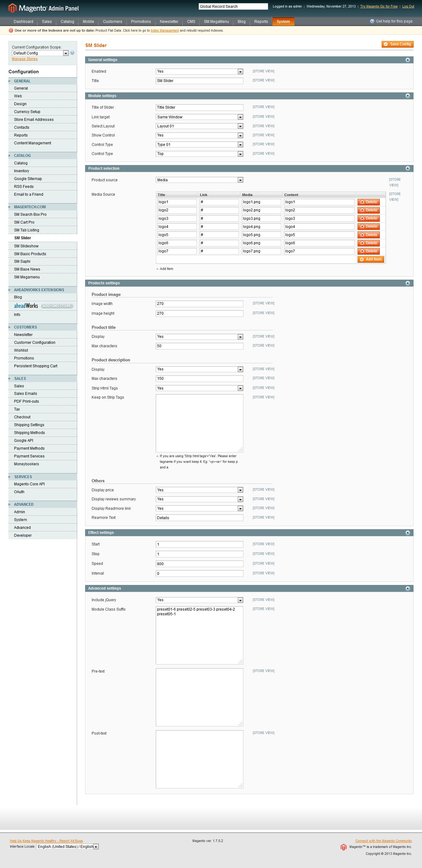The height and width of the screenshot is (868, 422).
Task: Open the Interface Locale dropdown in footer
Action: point(67,846)
